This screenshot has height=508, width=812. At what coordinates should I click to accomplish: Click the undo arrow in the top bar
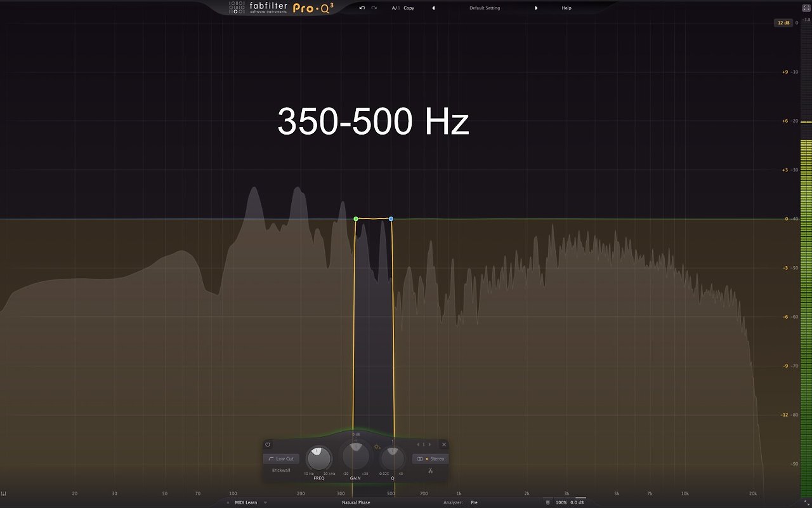tap(362, 8)
